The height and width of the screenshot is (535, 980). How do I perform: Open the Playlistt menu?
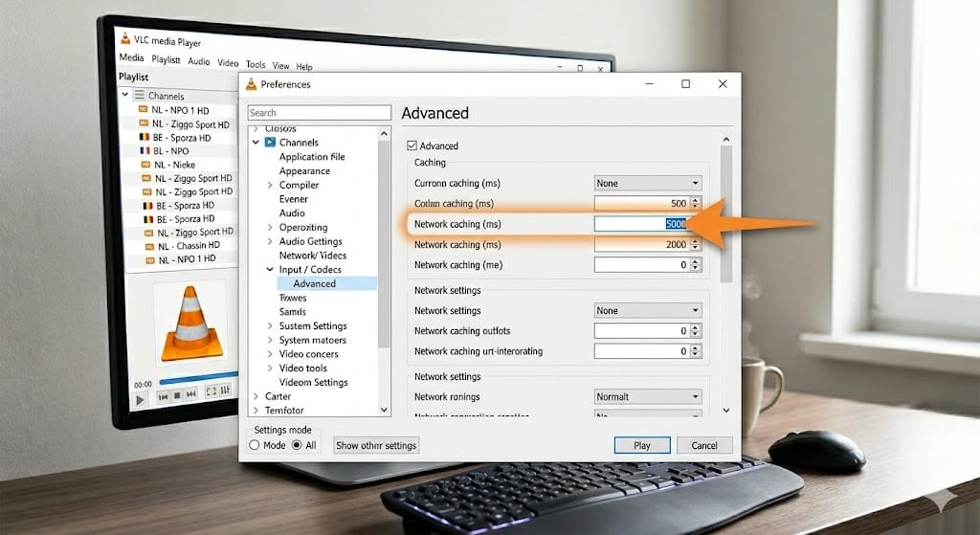coord(166,59)
